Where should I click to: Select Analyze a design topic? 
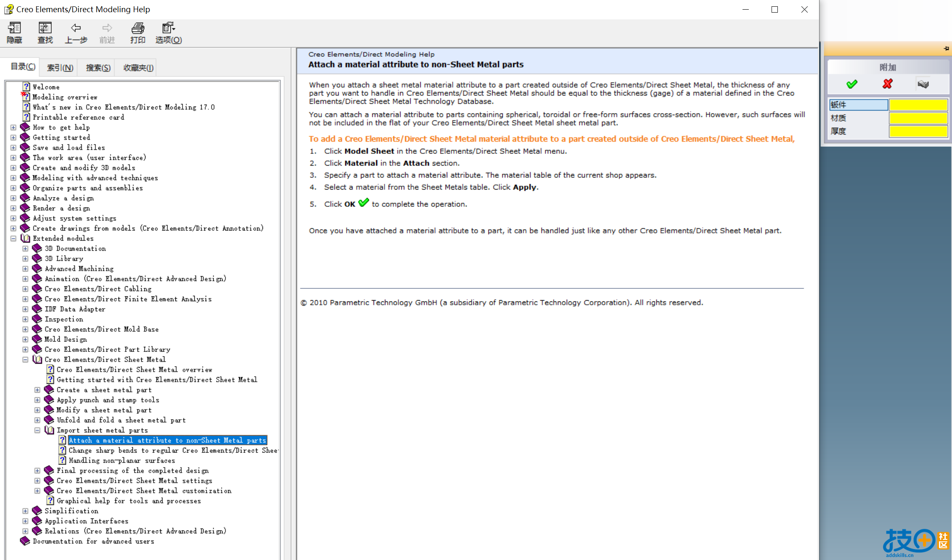63,198
